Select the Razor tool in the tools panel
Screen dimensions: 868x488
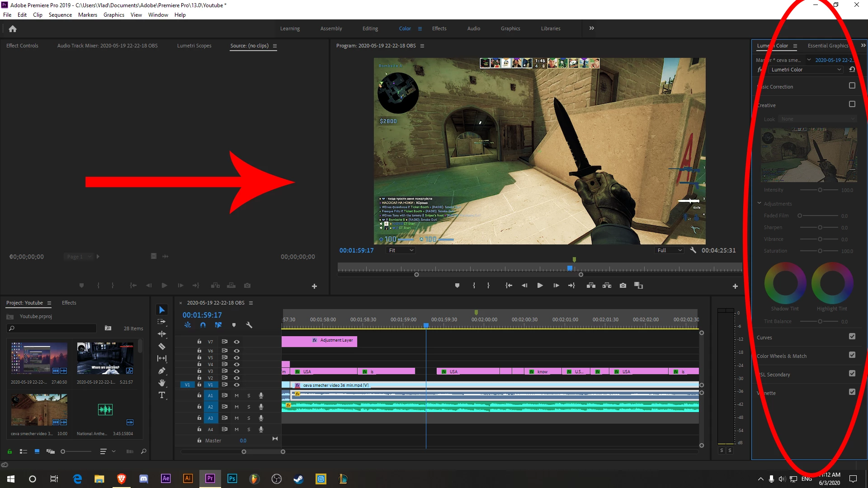[x=161, y=347]
